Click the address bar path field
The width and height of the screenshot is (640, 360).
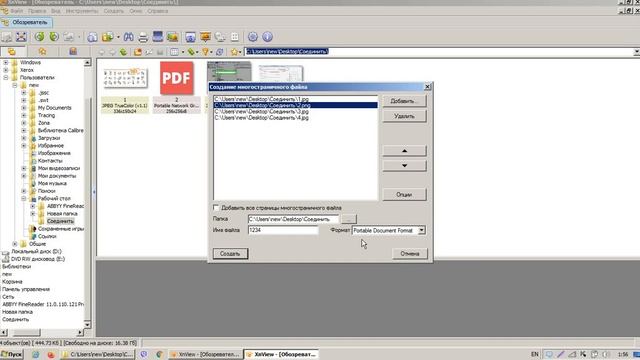pyautogui.click(x=440, y=52)
